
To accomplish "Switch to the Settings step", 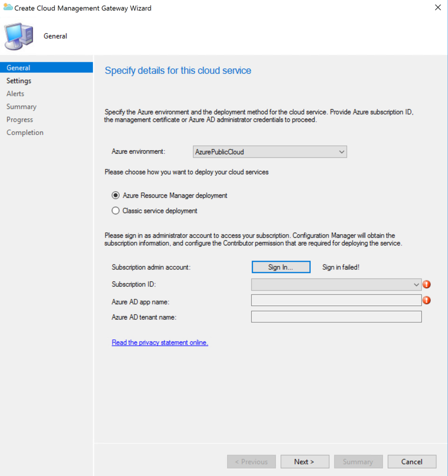I will click(19, 80).
